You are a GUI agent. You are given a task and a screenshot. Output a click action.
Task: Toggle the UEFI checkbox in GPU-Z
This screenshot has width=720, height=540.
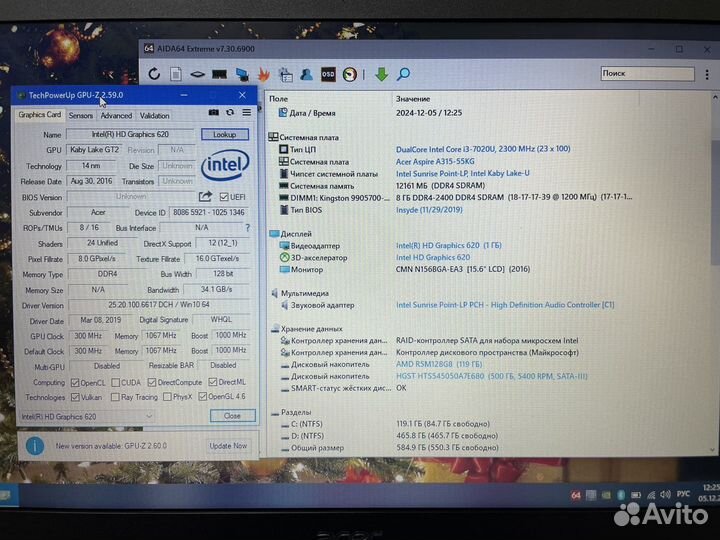[224, 197]
